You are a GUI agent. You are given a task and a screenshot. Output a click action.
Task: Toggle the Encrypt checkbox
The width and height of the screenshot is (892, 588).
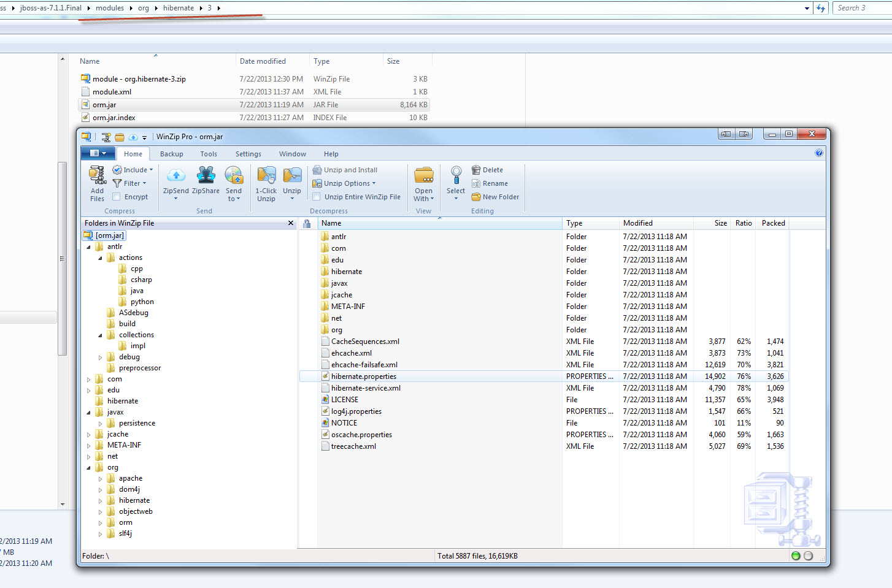coord(117,197)
